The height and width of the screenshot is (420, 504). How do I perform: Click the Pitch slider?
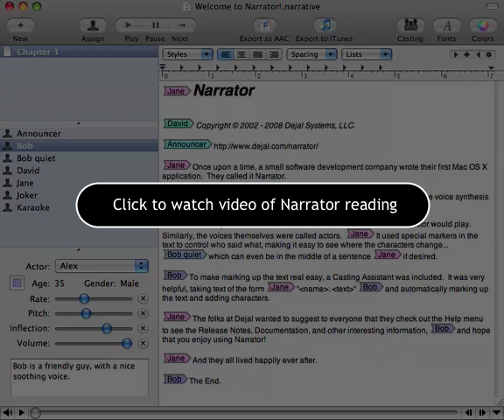[x=94, y=313]
